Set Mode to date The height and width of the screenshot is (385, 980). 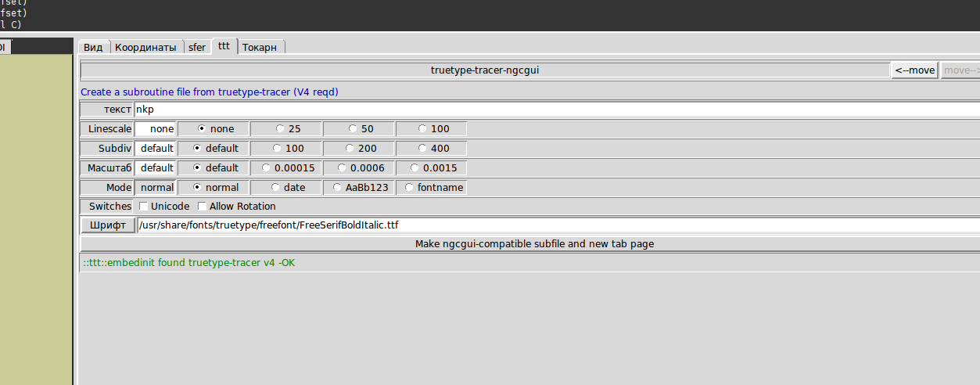click(287, 187)
